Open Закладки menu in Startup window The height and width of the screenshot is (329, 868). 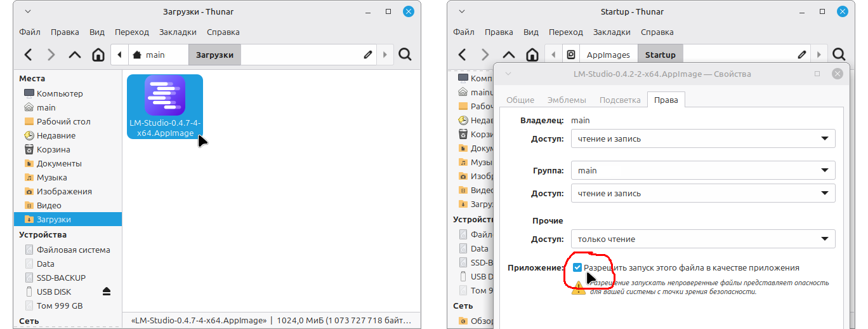(x=612, y=32)
